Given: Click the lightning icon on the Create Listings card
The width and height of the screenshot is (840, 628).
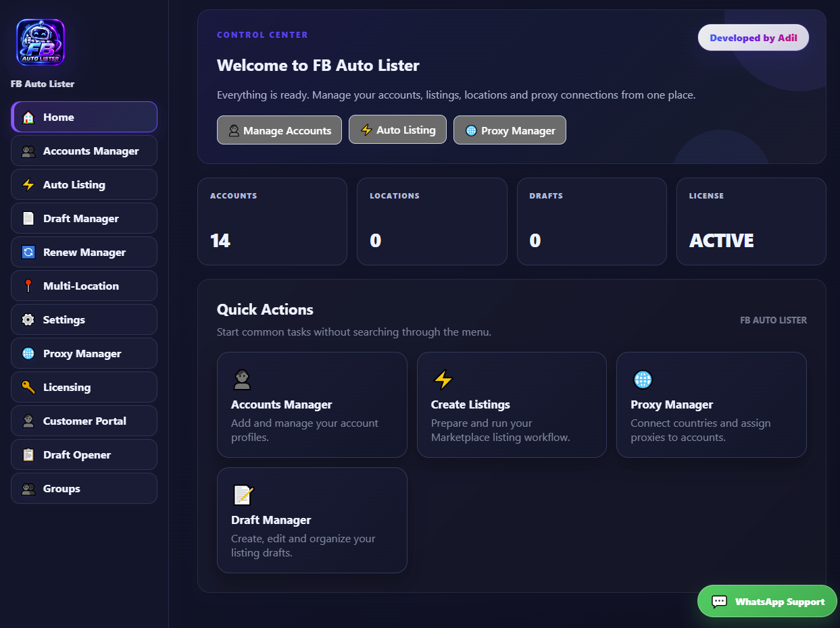Looking at the screenshot, I should click(443, 380).
